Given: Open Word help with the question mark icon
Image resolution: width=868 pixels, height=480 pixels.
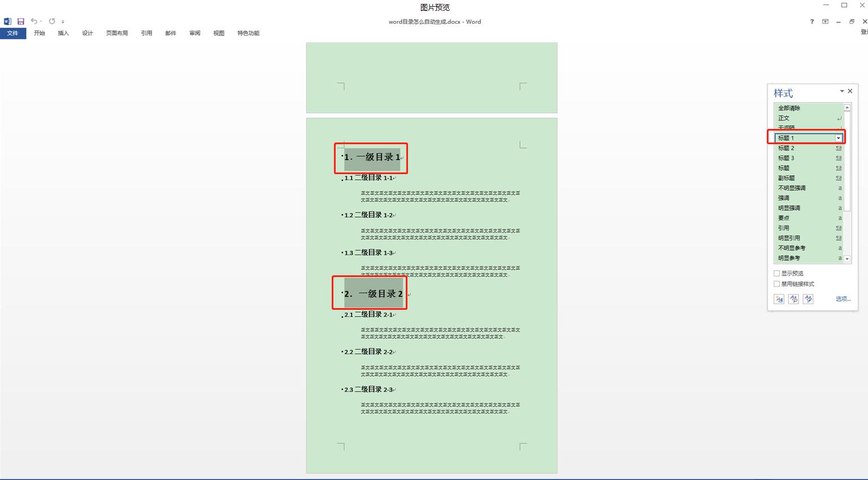Looking at the screenshot, I should [x=812, y=21].
